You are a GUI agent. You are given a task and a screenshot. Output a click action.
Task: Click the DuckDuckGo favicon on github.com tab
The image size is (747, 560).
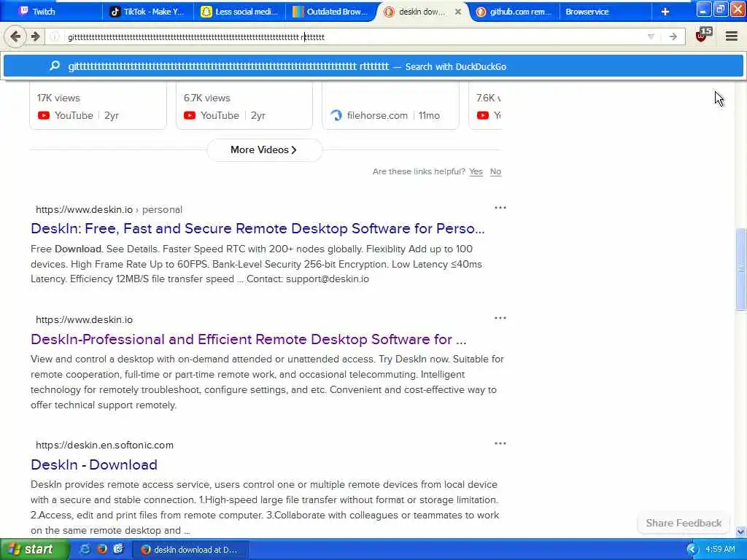click(481, 12)
